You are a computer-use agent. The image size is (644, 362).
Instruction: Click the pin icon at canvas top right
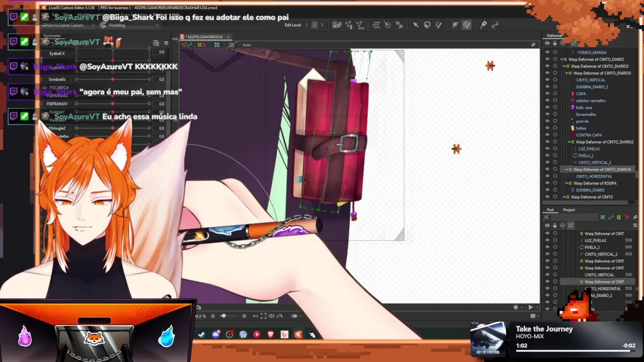tap(533, 45)
